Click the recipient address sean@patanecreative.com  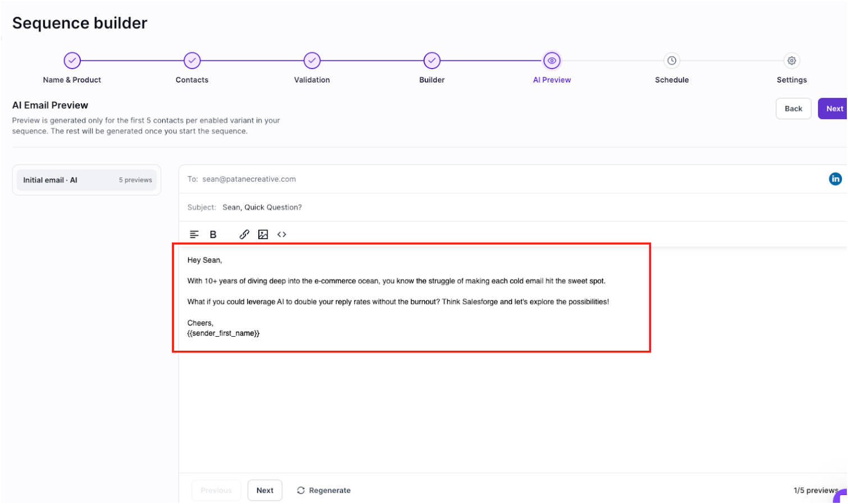coord(249,179)
